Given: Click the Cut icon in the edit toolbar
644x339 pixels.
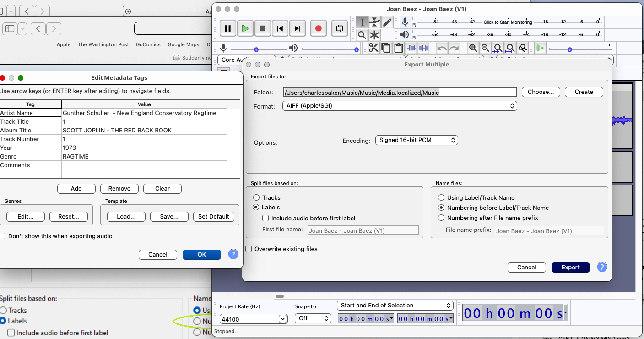Looking at the screenshot, I should coord(374,48).
